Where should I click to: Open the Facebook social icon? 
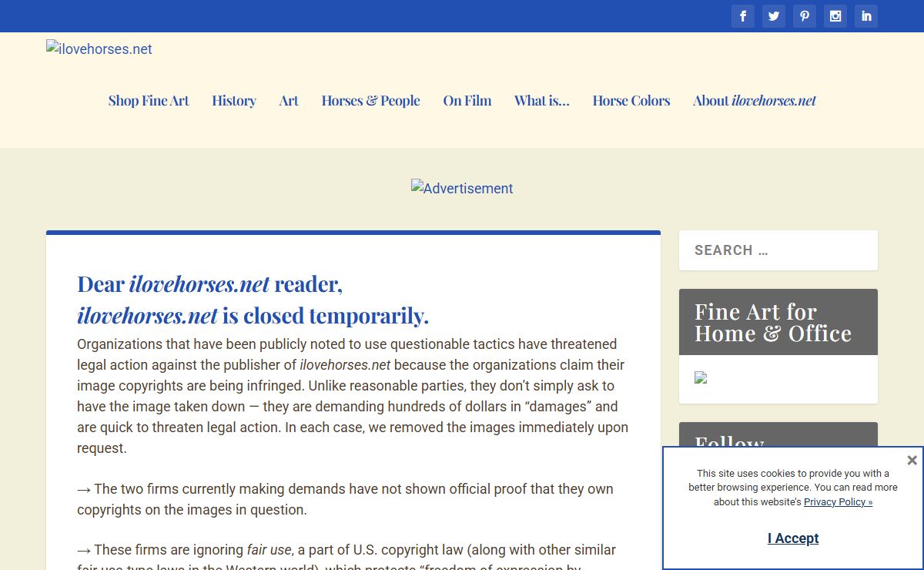743,16
